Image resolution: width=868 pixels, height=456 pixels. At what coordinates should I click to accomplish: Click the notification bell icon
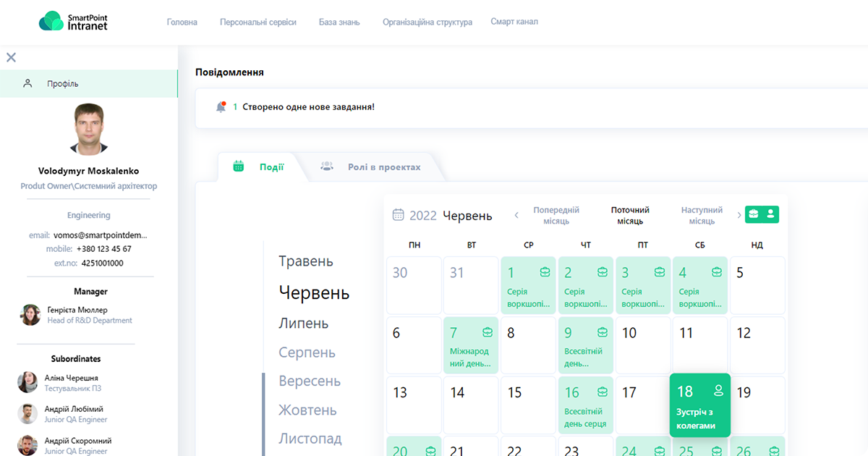221,107
